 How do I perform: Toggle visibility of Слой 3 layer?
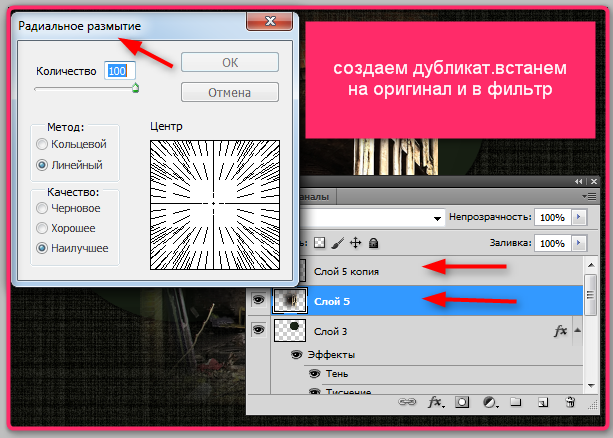[x=258, y=330]
